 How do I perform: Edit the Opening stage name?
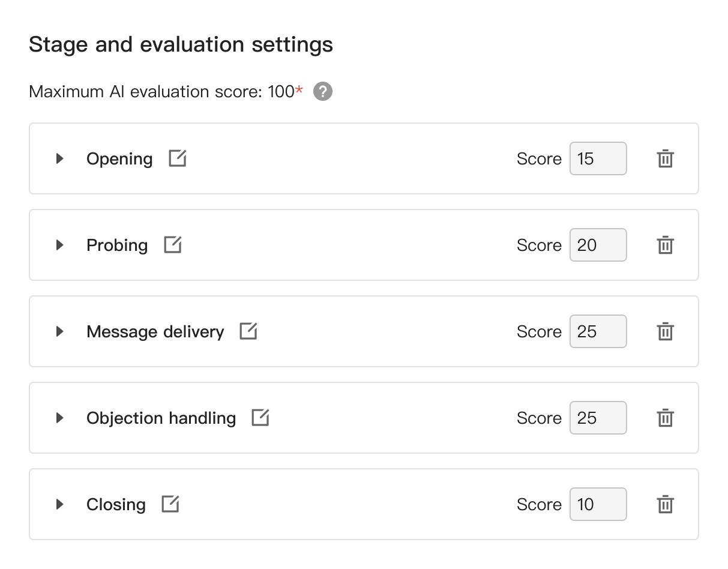click(178, 158)
